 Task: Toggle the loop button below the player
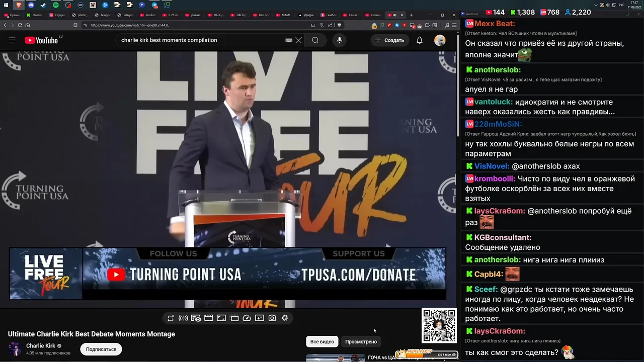[x=171, y=318]
